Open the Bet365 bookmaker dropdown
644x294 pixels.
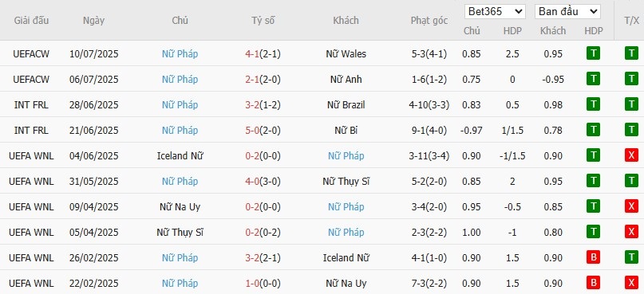click(x=495, y=11)
